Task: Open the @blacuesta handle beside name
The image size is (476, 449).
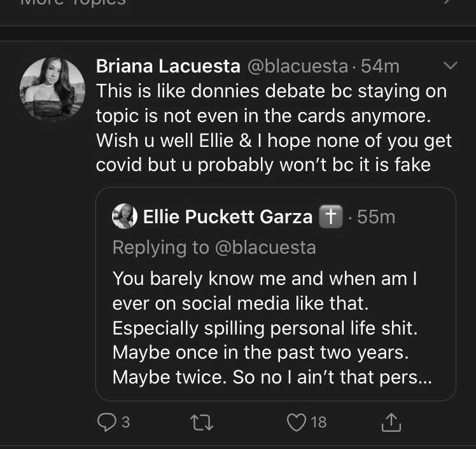Action: tap(298, 66)
